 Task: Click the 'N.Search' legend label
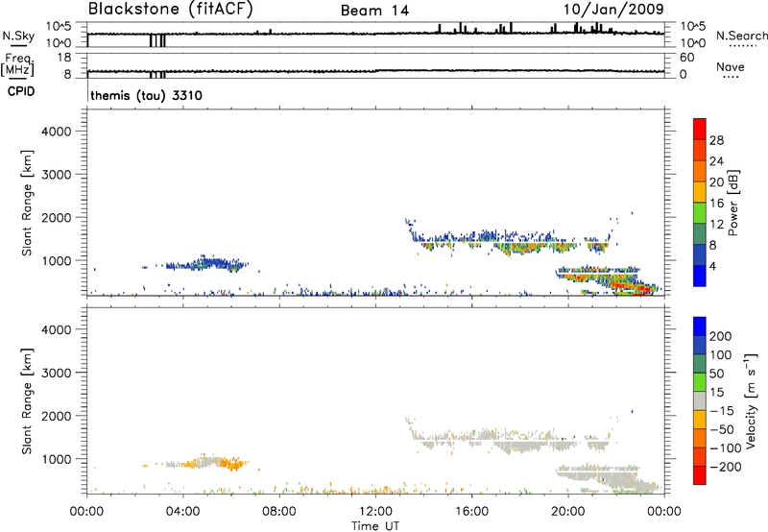(x=741, y=36)
